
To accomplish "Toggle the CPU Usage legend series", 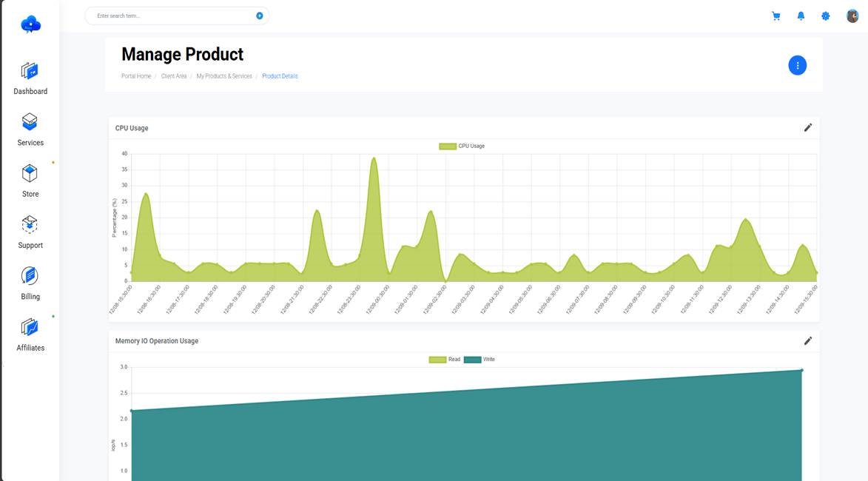I will pyautogui.click(x=462, y=146).
